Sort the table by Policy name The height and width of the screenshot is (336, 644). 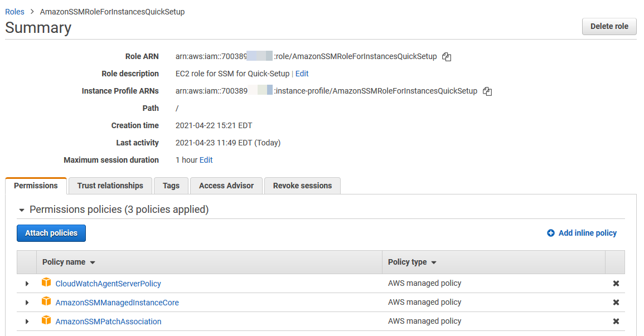point(69,262)
